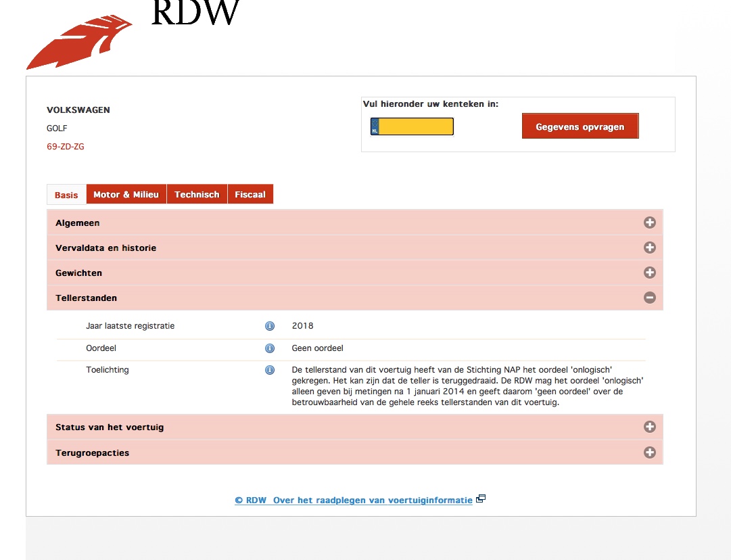Click the Terugroepacties section header
The image size is (731, 560).
click(355, 452)
